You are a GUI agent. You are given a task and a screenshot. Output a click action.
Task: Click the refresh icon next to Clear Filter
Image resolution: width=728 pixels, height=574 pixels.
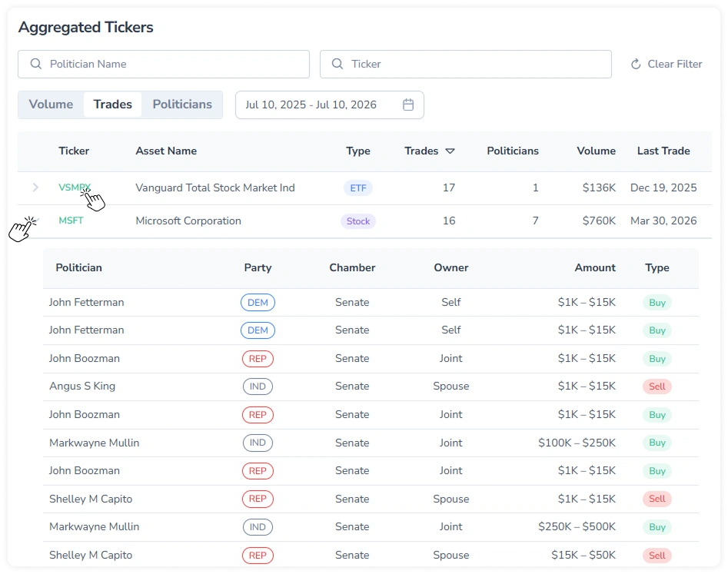[636, 64]
